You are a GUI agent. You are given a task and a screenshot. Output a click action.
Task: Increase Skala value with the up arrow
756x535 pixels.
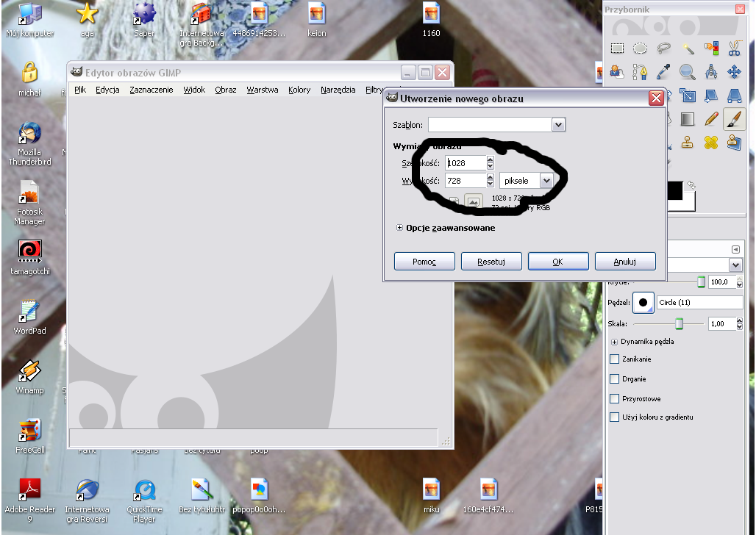pos(740,320)
